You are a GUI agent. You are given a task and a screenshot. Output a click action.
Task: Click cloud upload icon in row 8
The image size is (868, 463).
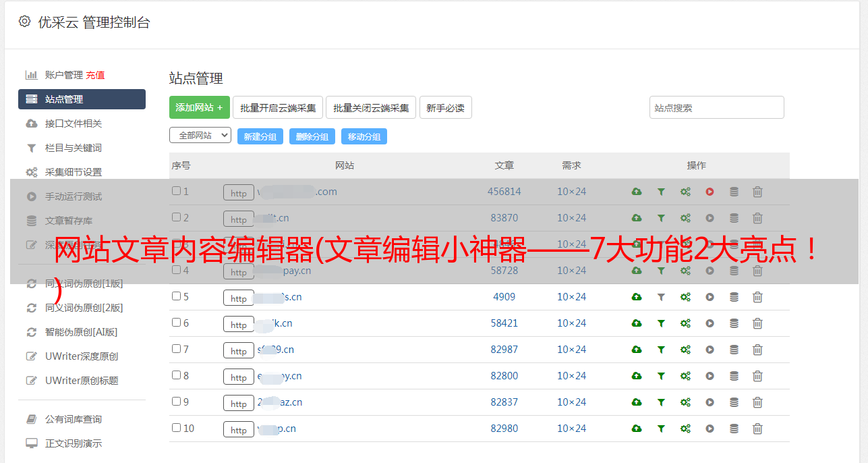click(637, 376)
